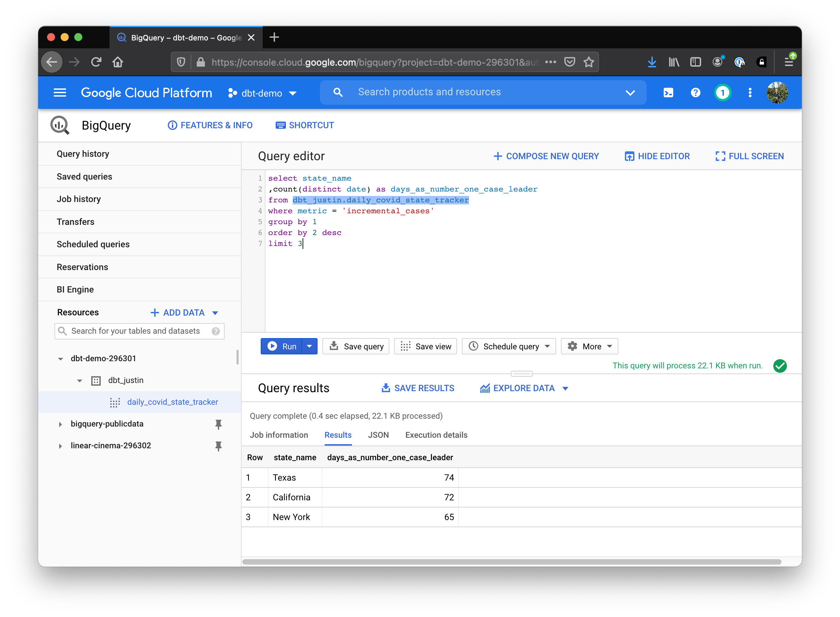Select the daily_covid_state_tracker table
840x617 pixels.
(172, 402)
